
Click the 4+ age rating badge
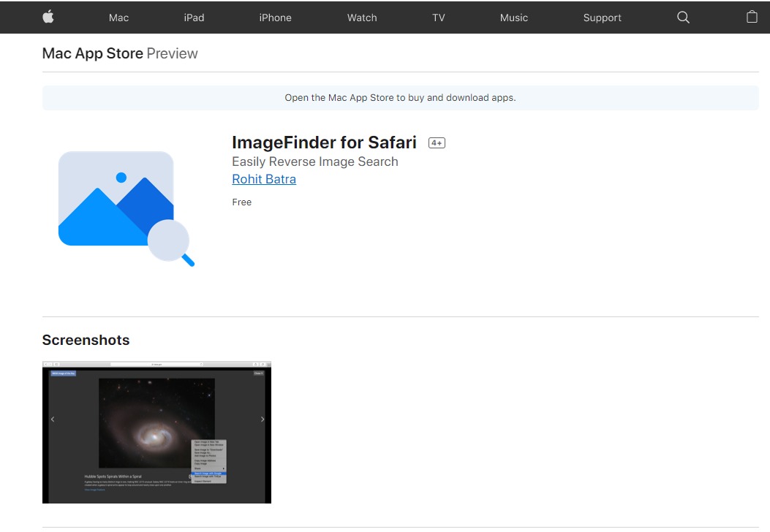pos(437,143)
